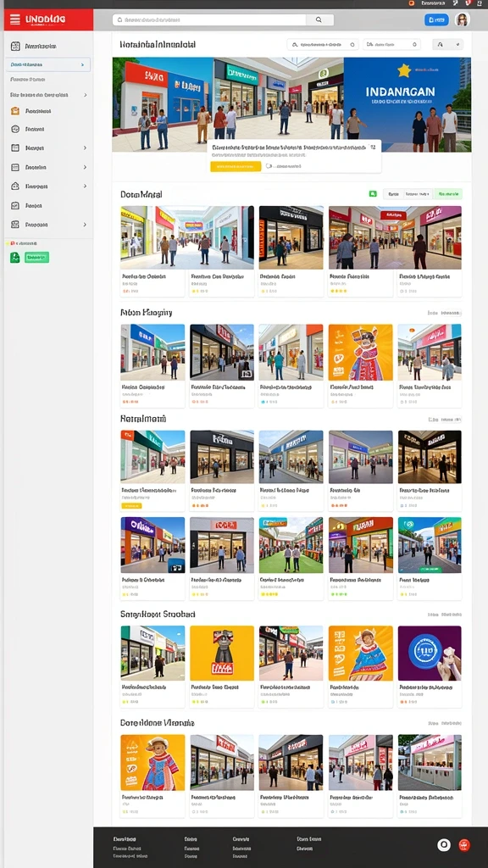Click the small green icon beside section filters
The width and height of the screenshot is (488, 868).
point(373,194)
